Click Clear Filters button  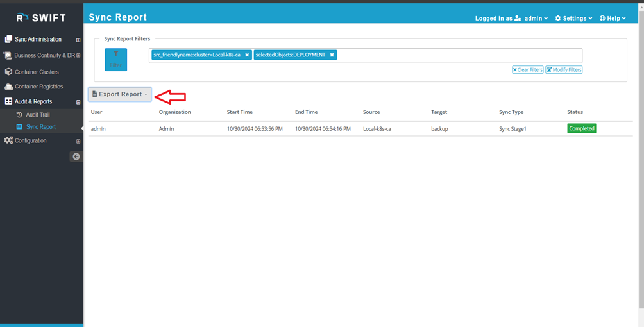[528, 70]
